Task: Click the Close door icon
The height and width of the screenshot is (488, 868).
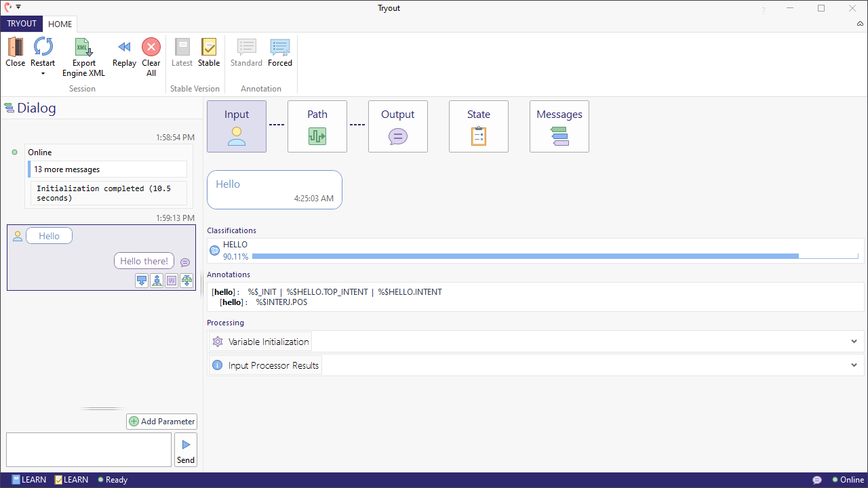Action: point(15,47)
